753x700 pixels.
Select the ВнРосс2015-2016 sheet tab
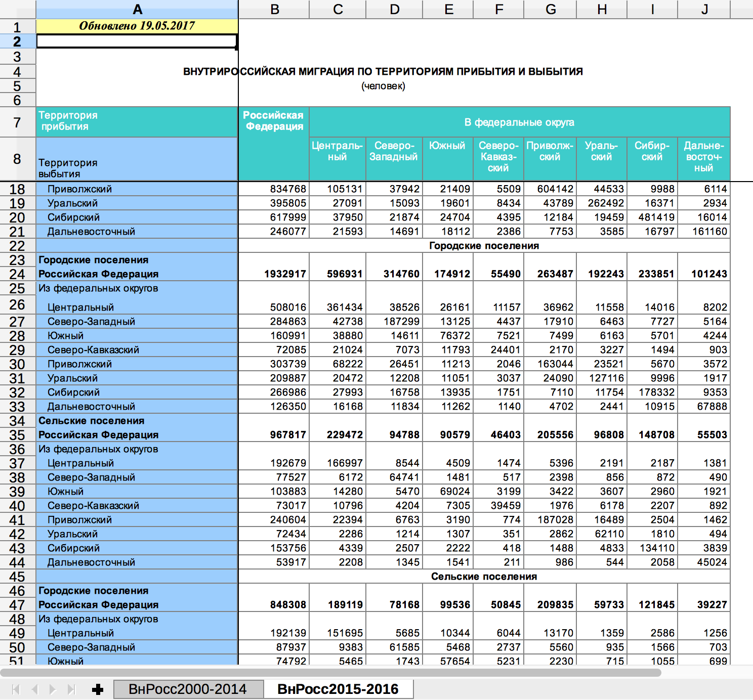pyautogui.click(x=338, y=689)
